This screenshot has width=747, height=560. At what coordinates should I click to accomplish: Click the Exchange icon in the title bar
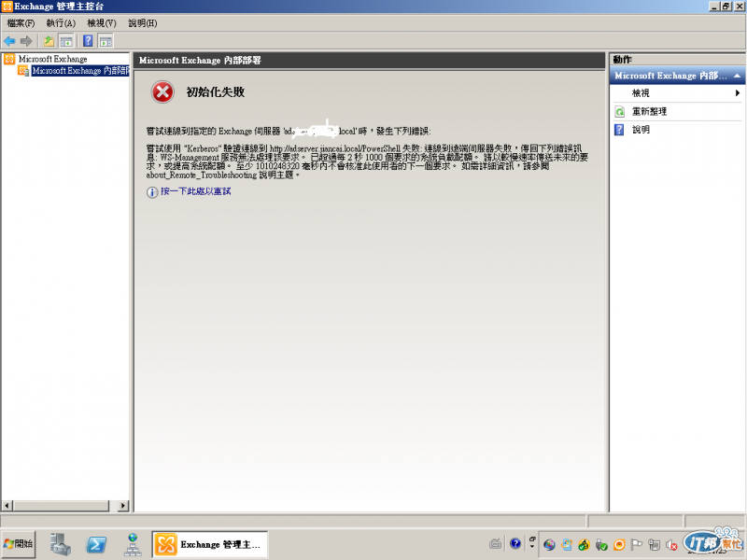tap(7, 7)
